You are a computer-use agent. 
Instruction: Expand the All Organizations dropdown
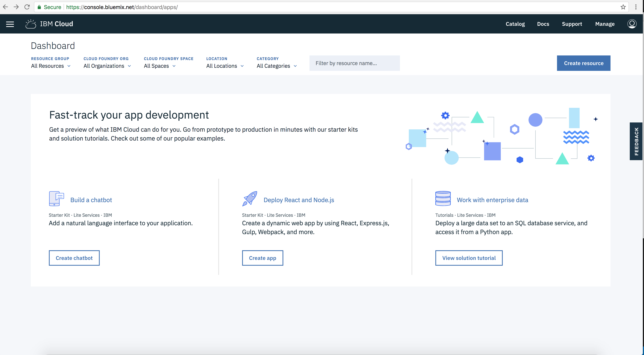click(x=107, y=66)
